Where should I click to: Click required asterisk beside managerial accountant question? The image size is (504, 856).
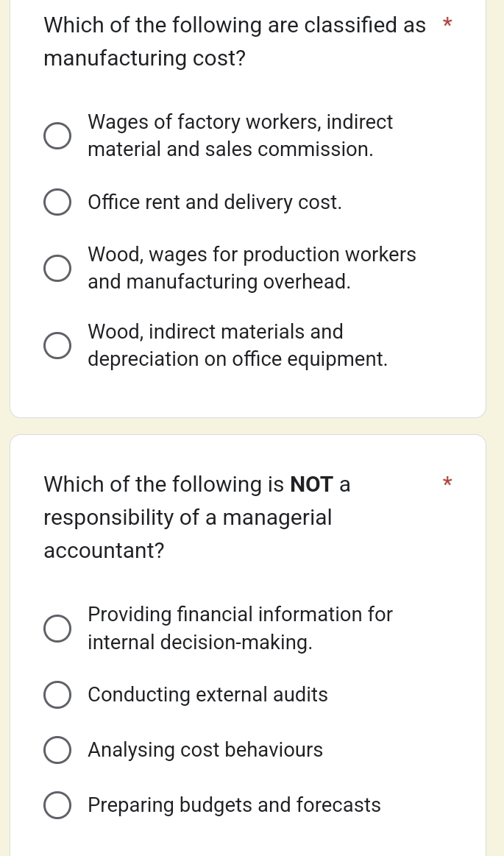[x=447, y=483]
